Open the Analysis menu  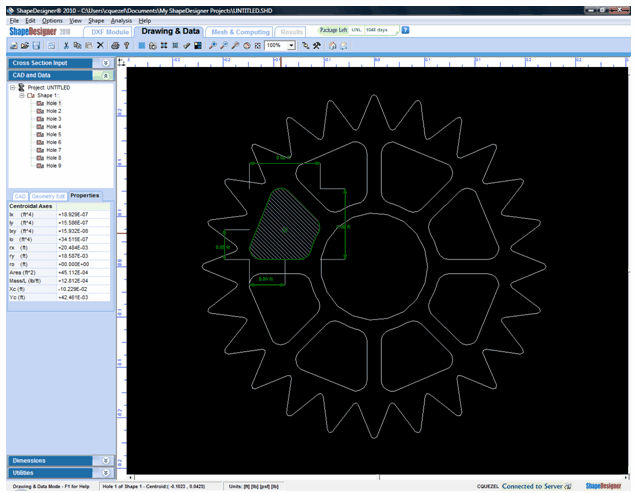tap(121, 21)
